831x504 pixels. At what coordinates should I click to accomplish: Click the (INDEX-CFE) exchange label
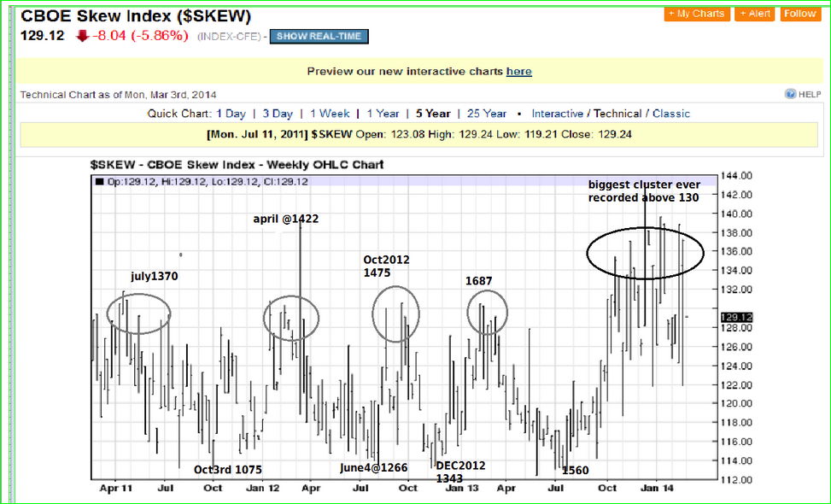(230, 37)
